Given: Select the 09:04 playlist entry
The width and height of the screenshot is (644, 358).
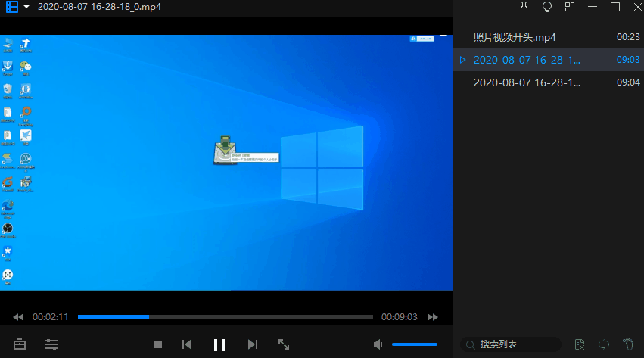Looking at the screenshot, I should pos(549,82).
